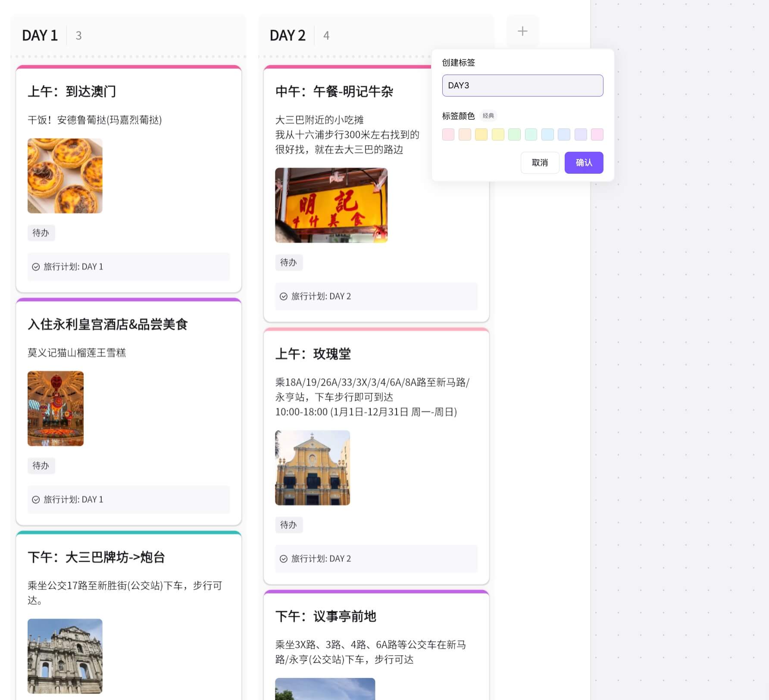Click the 经典 color palette label

(x=488, y=116)
